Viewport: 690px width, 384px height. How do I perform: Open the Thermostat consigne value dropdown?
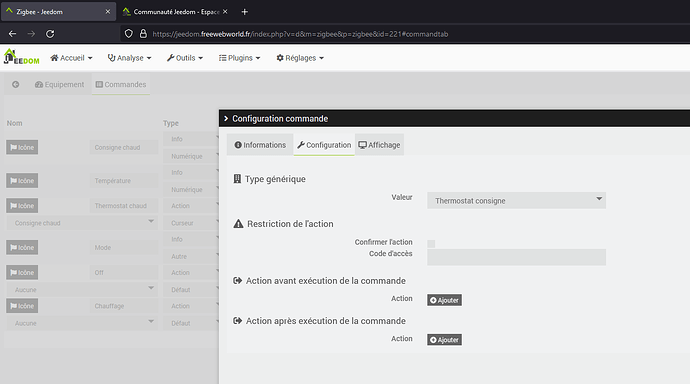pos(516,201)
